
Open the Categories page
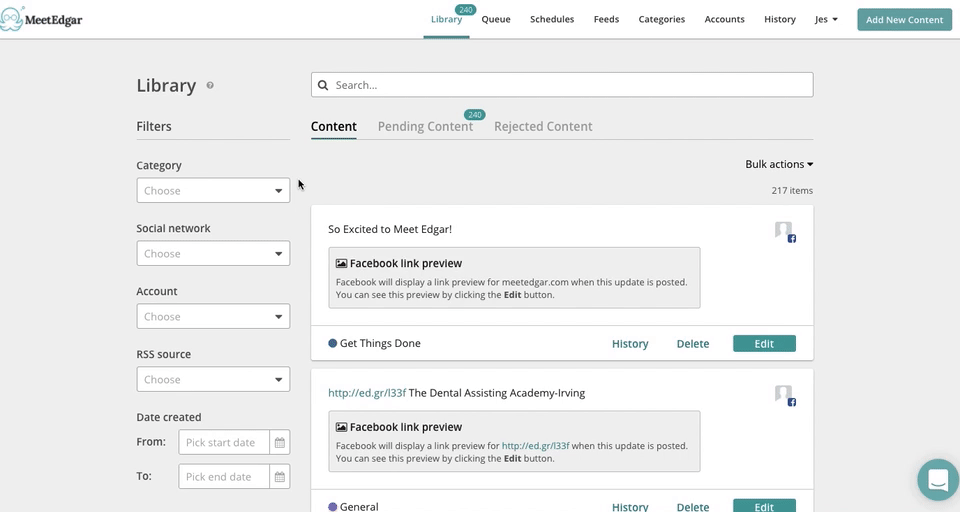tap(662, 20)
